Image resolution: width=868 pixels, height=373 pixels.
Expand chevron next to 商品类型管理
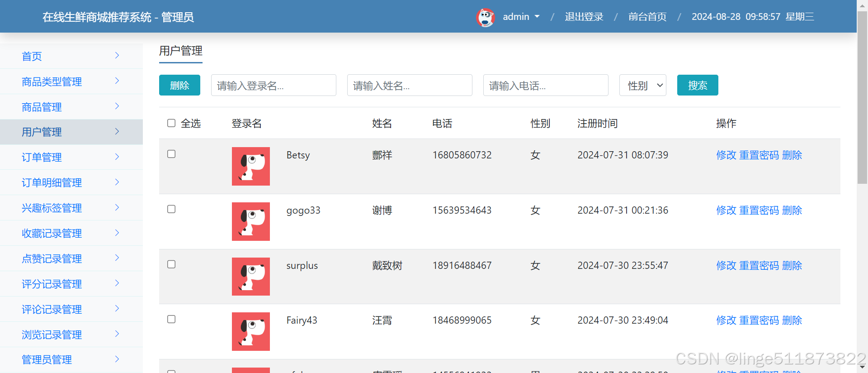117,81
